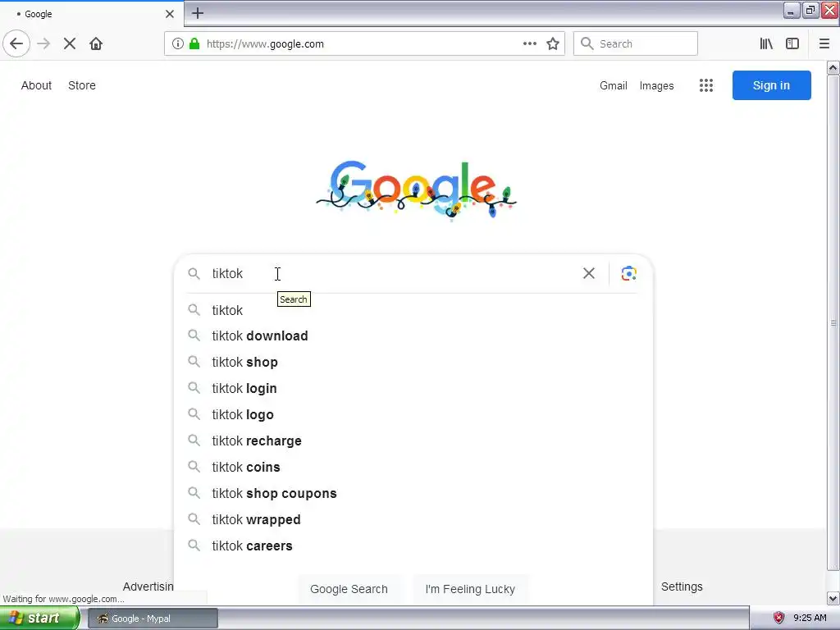Close the Google tab
Viewport: 840px width, 630px height.
pyautogui.click(x=169, y=14)
